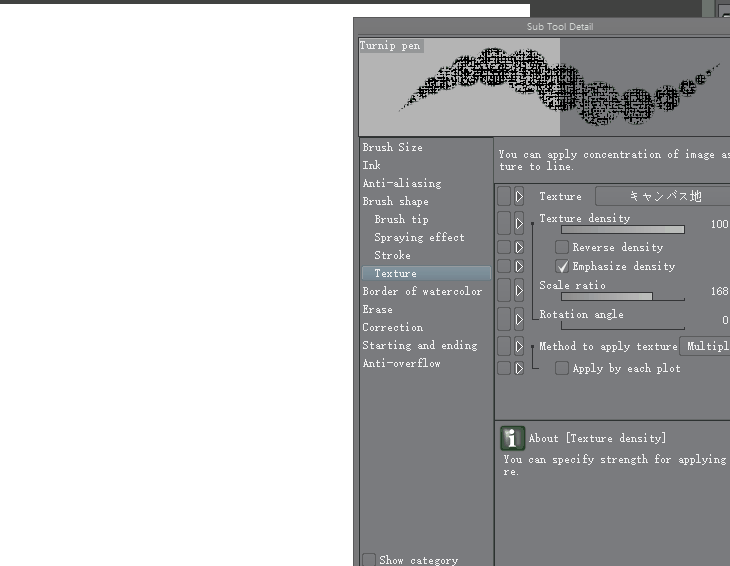The image size is (730, 566).
Task: Open the Method to apply texture dropdown
Action: point(705,346)
